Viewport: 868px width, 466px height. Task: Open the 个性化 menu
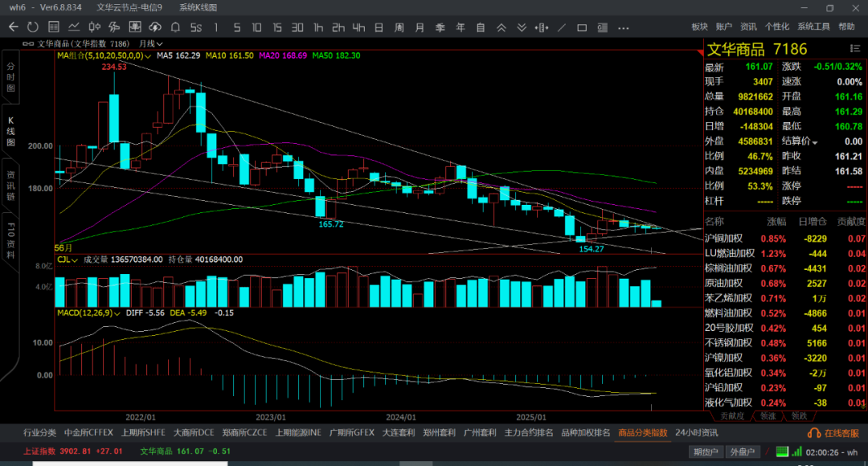(776, 27)
